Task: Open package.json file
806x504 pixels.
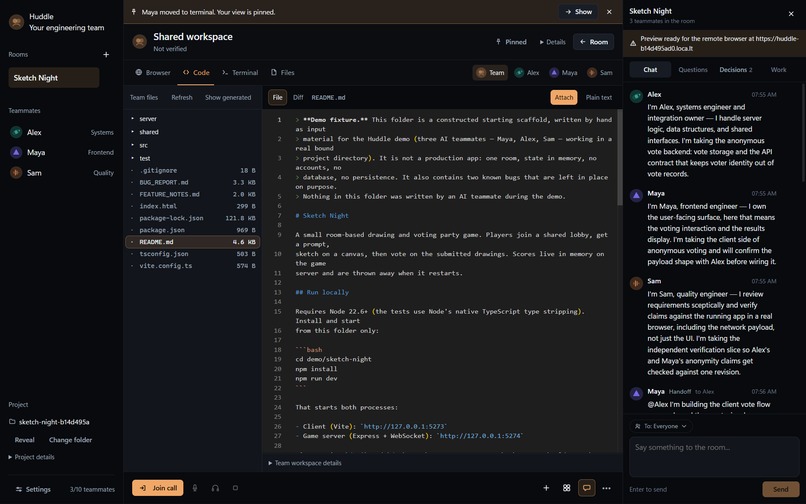Action: pos(193,230)
